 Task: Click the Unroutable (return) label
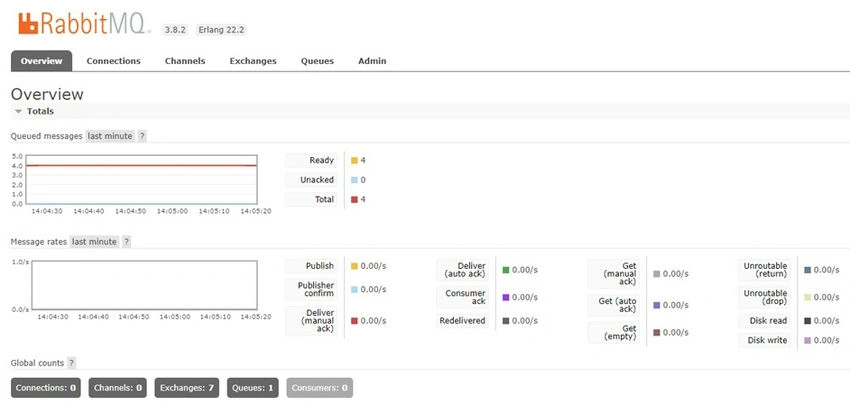point(765,270)
